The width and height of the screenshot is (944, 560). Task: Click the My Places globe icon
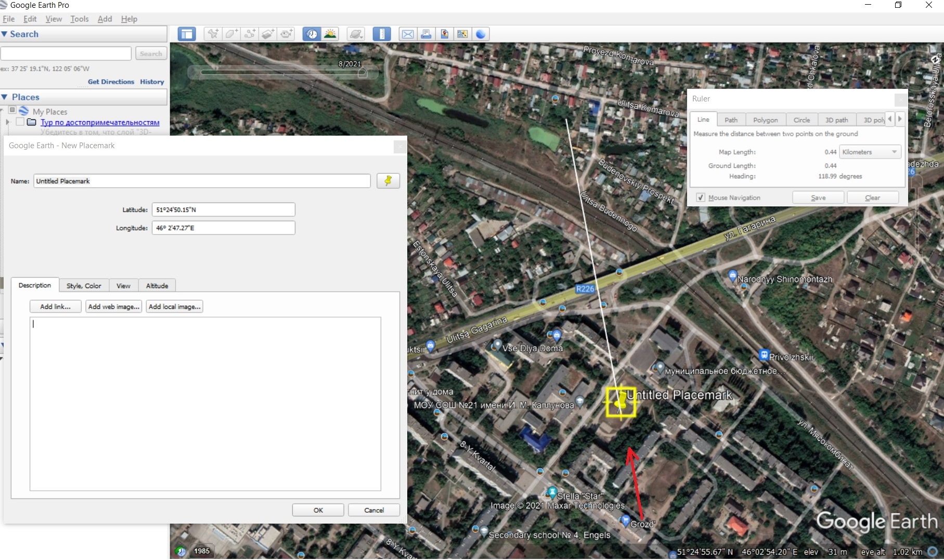pos(24,111)
